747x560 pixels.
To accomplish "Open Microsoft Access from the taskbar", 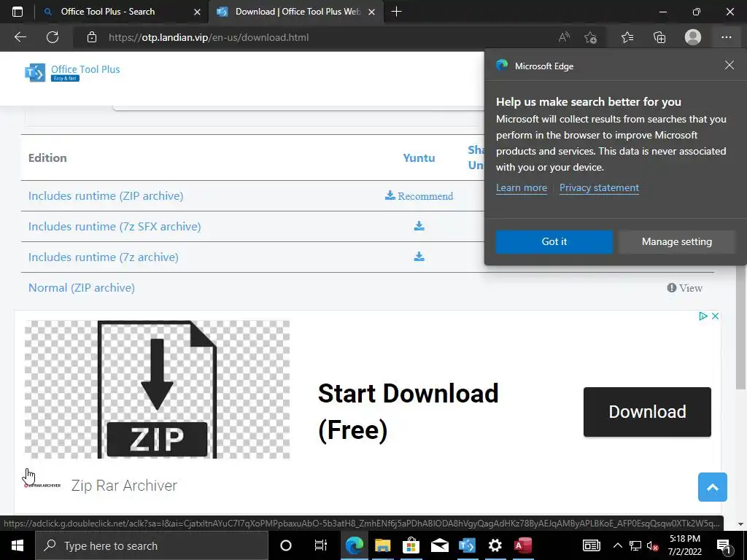I will pos(522,545).
